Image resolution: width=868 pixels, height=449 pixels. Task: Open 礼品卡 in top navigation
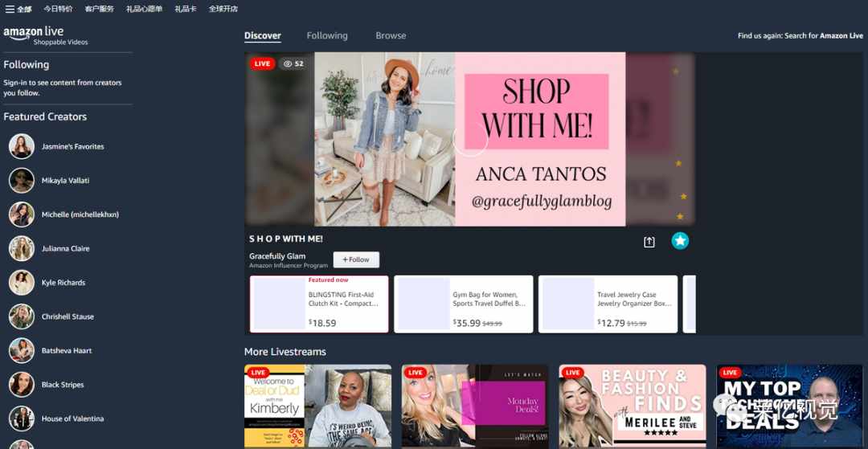[186, 9]
